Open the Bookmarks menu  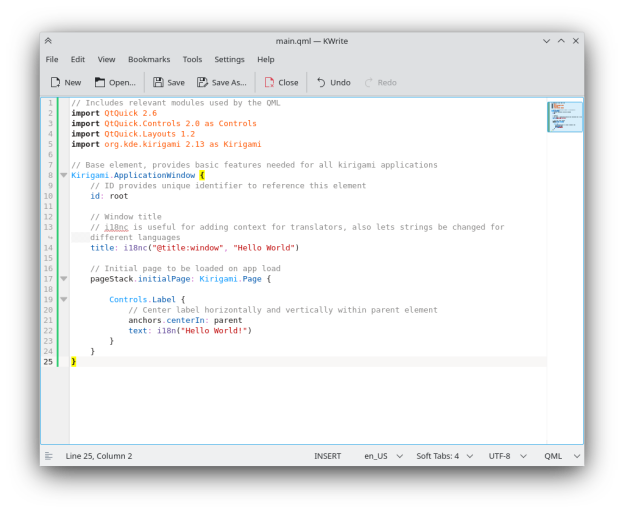click(x=149, y=60)
